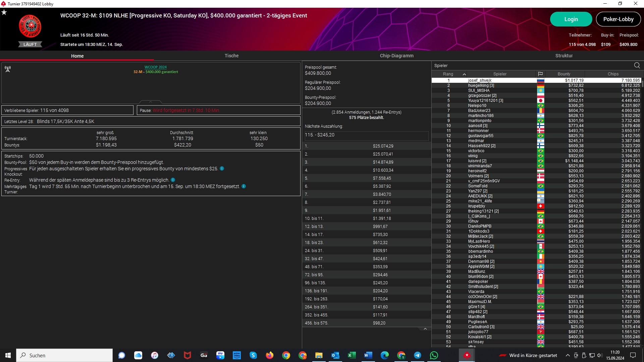Collapse the tournament banner panel
This screenshot has height=362, width=644.
pyautogui.click(x=151, y=102)
